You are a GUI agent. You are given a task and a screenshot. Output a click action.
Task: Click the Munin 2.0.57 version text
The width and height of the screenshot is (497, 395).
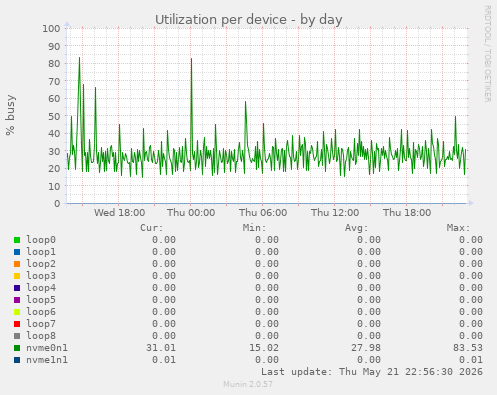point(248,384)
